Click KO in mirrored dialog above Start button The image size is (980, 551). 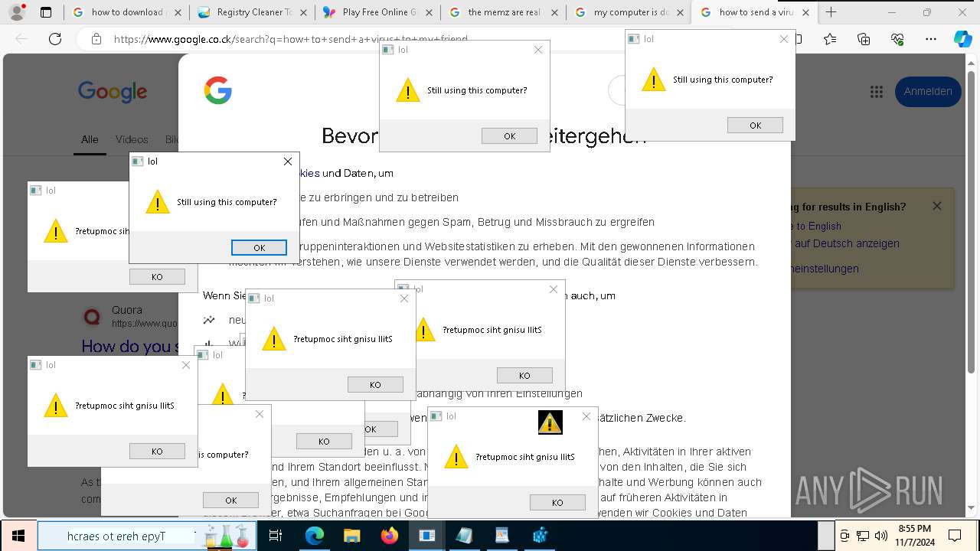(x=157, y=452)
